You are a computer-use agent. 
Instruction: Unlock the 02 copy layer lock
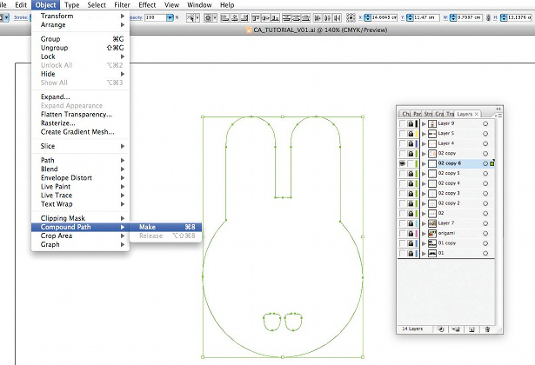[x=411, y=154]
